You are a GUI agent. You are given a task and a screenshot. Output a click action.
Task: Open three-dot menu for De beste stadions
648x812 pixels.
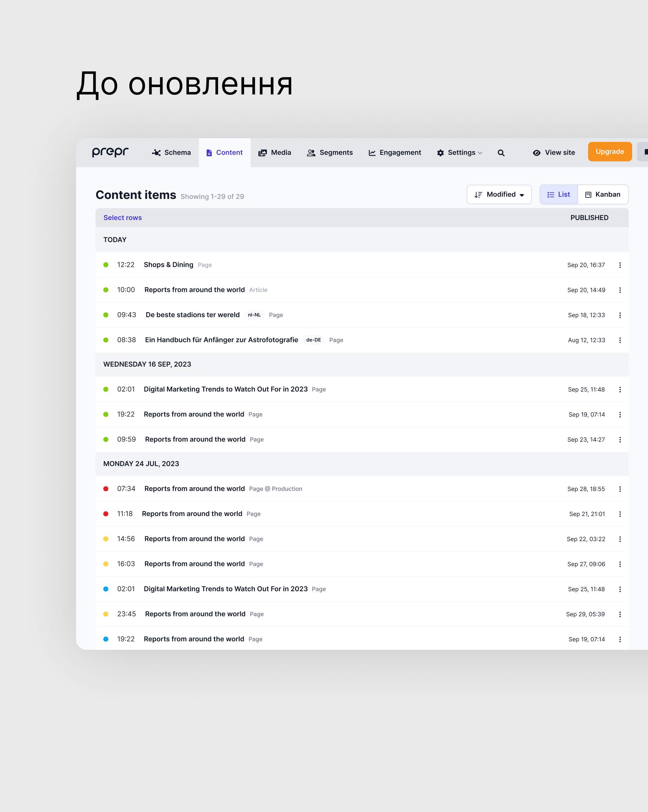coord(620,315)
